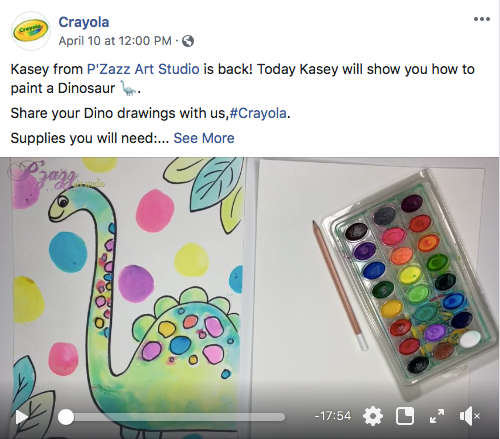500x439 pixels.
Task: Enter picture-in-picture mode for the video
Action: tap(405, 416)
